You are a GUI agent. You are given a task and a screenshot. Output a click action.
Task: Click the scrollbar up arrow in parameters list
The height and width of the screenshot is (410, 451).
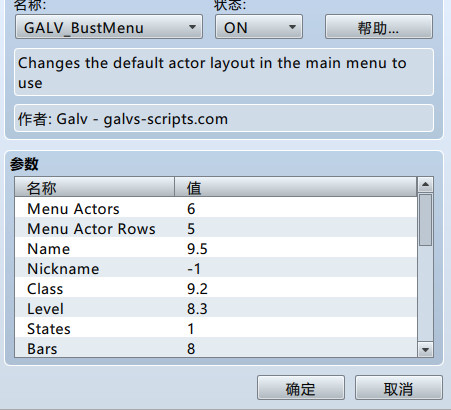click(425, 184)
